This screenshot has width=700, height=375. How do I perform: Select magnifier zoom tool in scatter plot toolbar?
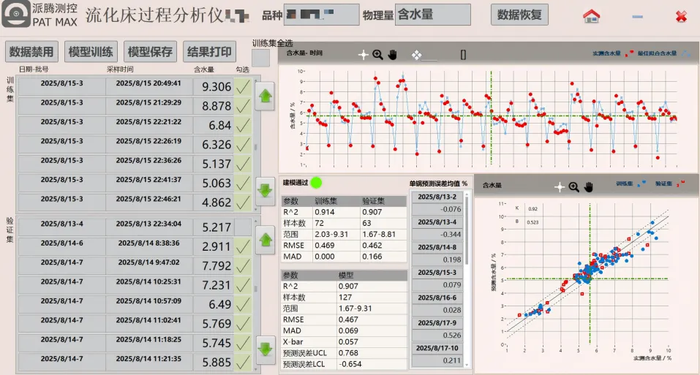(574, 187)
